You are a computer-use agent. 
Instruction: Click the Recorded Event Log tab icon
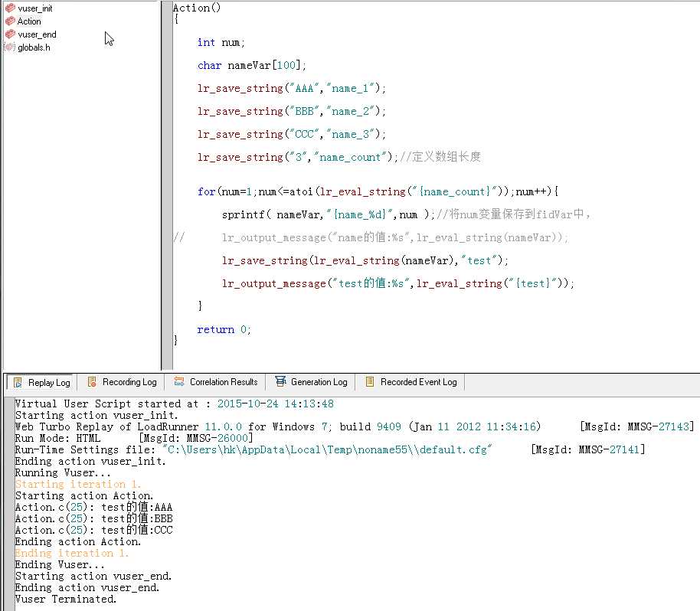370,381
